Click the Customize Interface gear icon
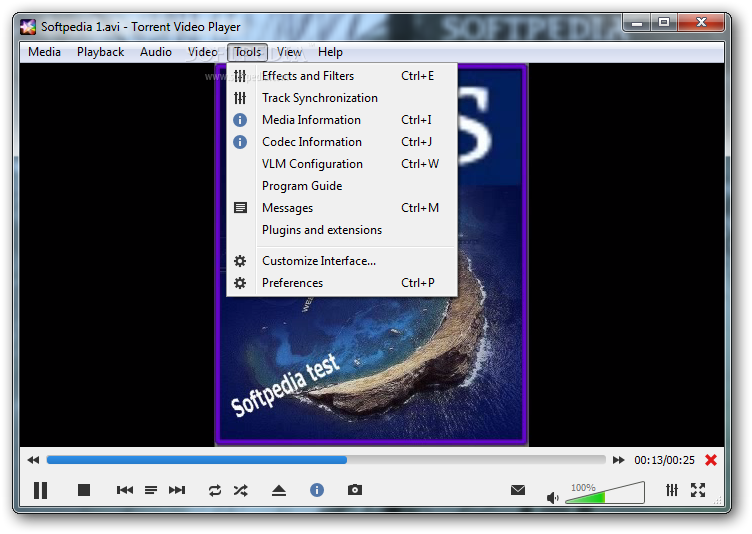752x534 pixels. [x=240, y=261]
